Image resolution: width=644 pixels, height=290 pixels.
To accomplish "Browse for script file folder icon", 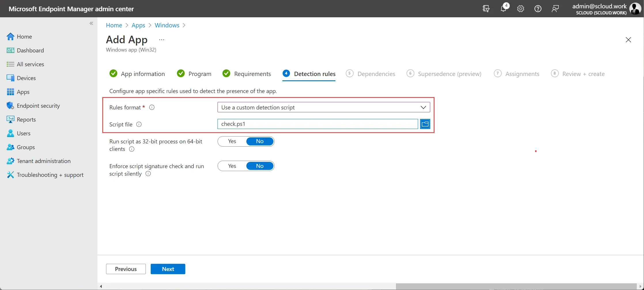I will pos(425,124).
